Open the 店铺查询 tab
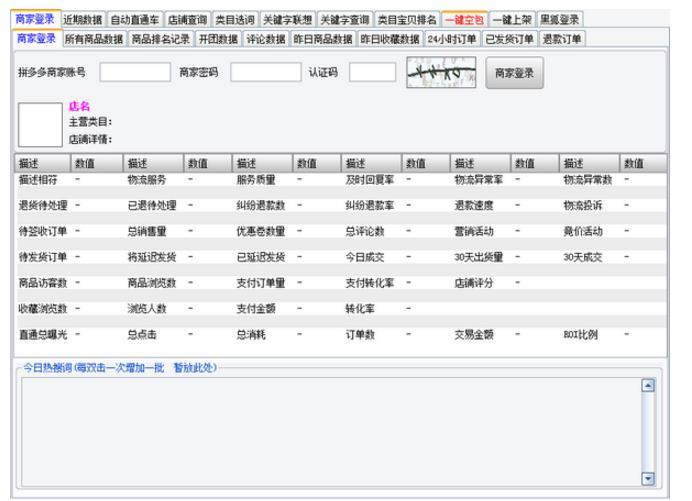The height and width of the screenshot is (501, 692). click(x=188, y=19)
